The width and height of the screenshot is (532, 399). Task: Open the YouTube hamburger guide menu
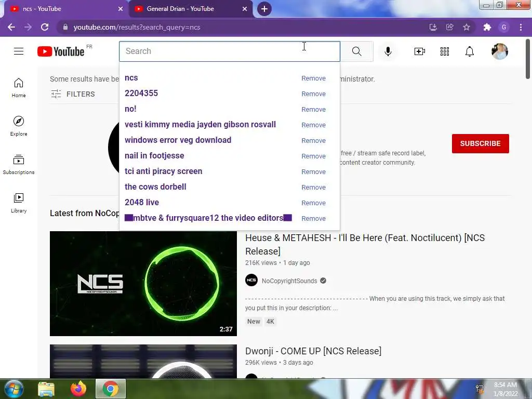click(19, 51)
